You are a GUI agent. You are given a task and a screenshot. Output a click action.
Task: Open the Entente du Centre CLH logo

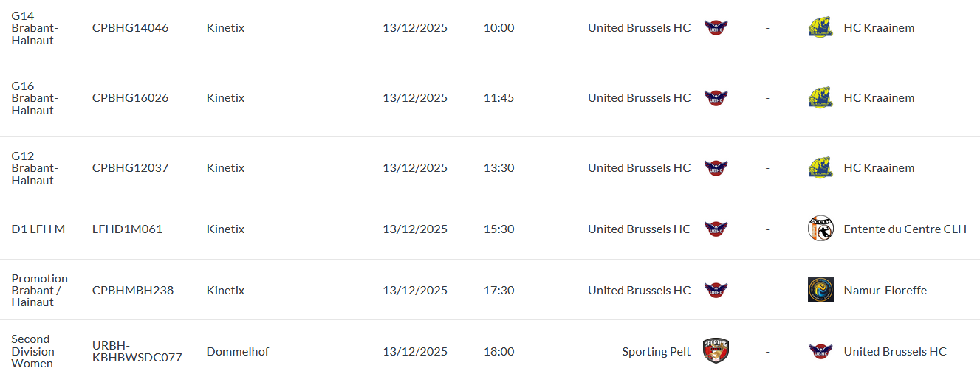[x=820, y=229]
